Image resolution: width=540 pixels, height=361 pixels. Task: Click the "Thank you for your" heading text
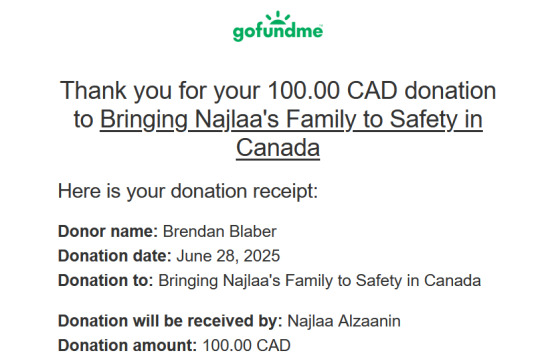coord(160,91)
